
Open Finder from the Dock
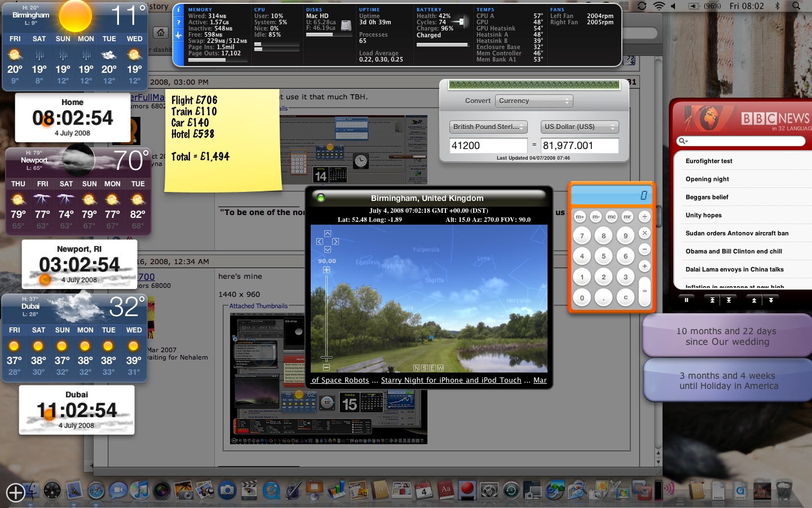tap(33, 490)
